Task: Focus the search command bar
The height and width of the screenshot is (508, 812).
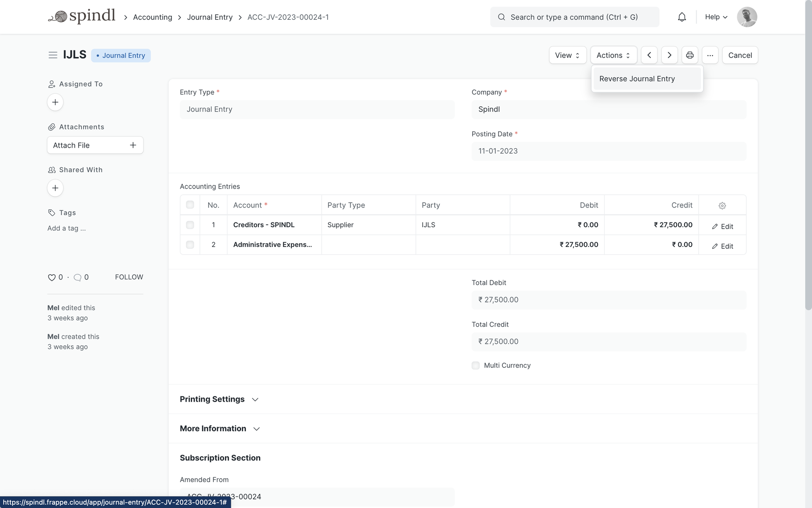Action: pyautogui.click(x=574, y=17)
